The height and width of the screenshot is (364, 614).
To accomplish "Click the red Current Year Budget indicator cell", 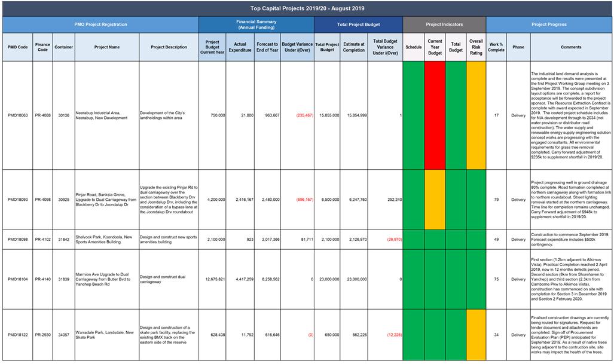I will [x=435, y=115].
